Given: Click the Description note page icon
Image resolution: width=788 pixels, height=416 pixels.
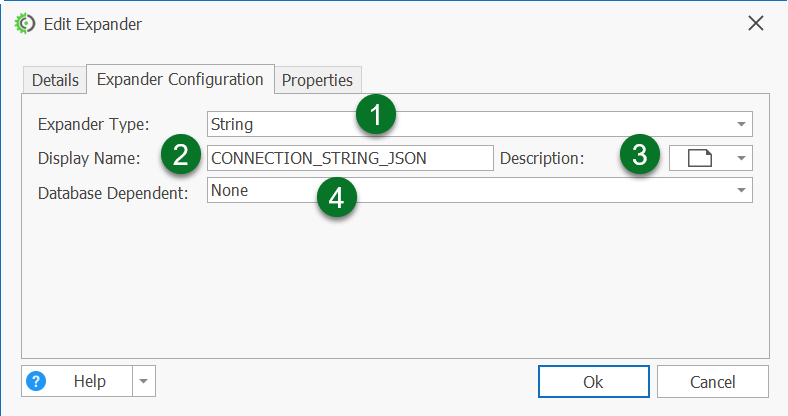Looking at the screenshot, I should click(700, 158).
